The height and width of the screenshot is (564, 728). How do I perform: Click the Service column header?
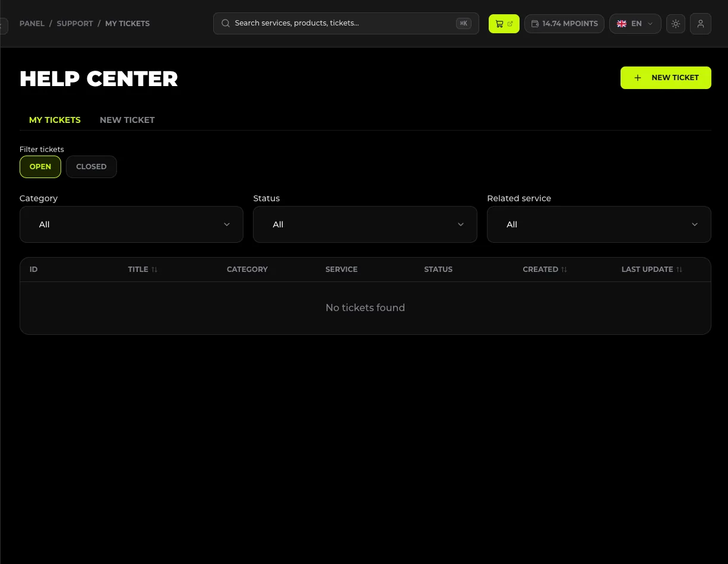coord(341,270)
